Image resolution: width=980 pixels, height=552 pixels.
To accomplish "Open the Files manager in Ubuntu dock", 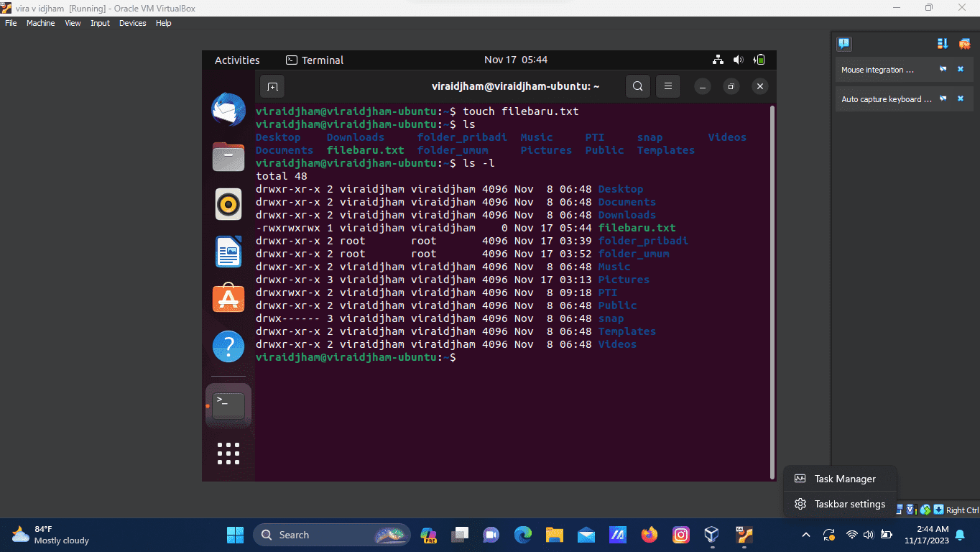I will [x=228, y=156].
